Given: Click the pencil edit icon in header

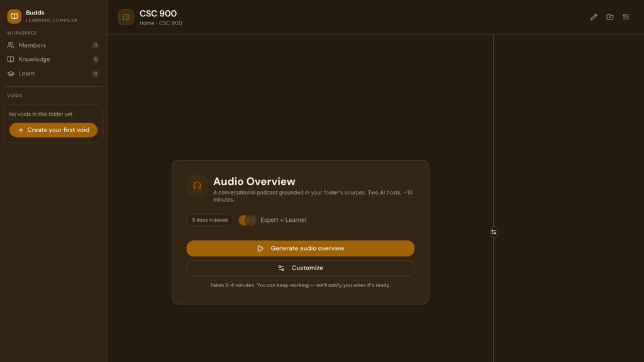Looking at the screenshot, I should 594,17.
